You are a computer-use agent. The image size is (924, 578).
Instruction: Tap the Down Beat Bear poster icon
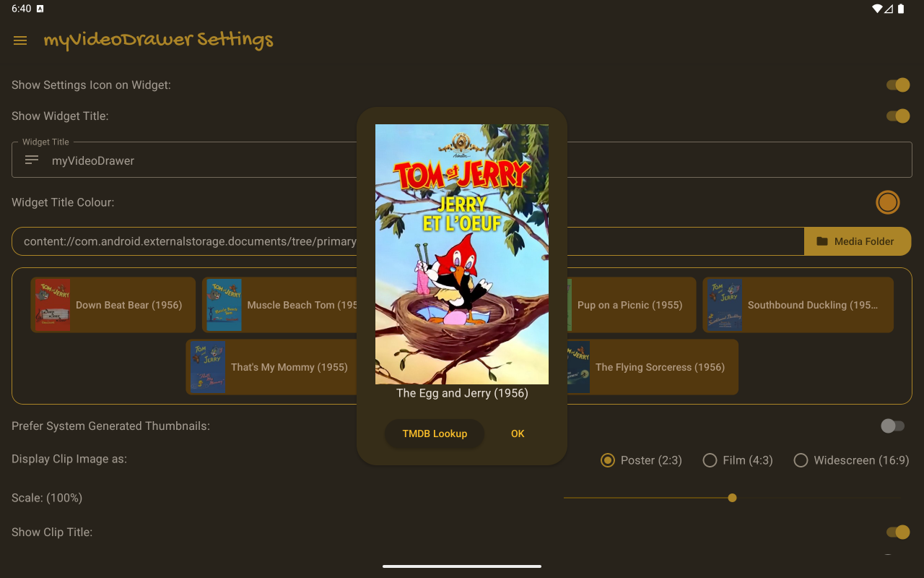[53, 305]
